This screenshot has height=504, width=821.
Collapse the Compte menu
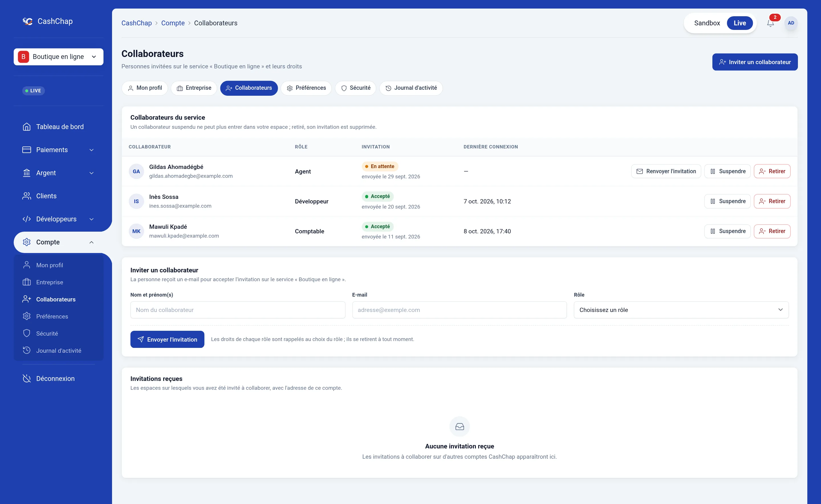[x=58, y=242]
